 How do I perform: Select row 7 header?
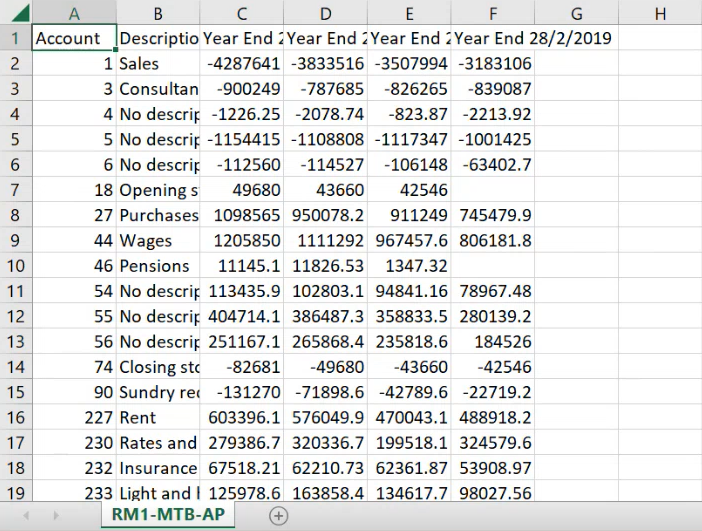15,190
